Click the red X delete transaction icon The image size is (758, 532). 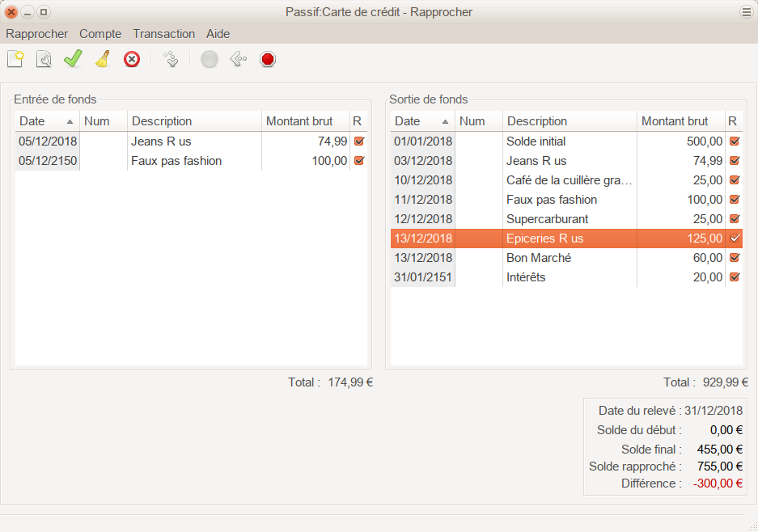[x=132, y=59]
